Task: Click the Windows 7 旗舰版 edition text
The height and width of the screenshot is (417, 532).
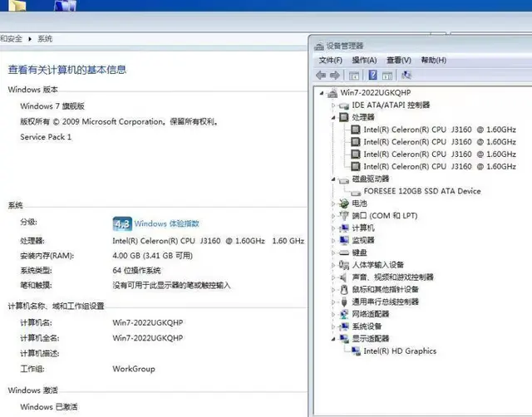Action: [52, 106]
